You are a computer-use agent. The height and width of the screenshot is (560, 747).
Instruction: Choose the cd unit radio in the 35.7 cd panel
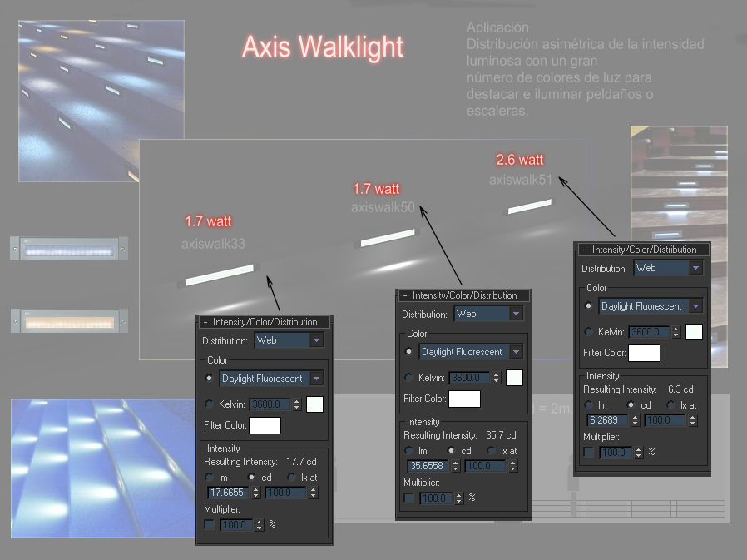[x=451, y=450]
